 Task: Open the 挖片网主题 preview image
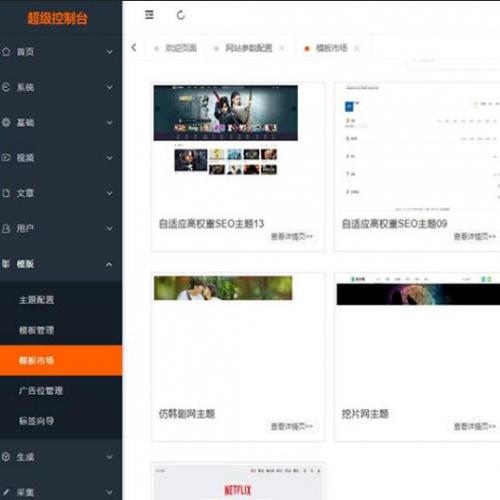pyautogui.click(x=418, y=290)
